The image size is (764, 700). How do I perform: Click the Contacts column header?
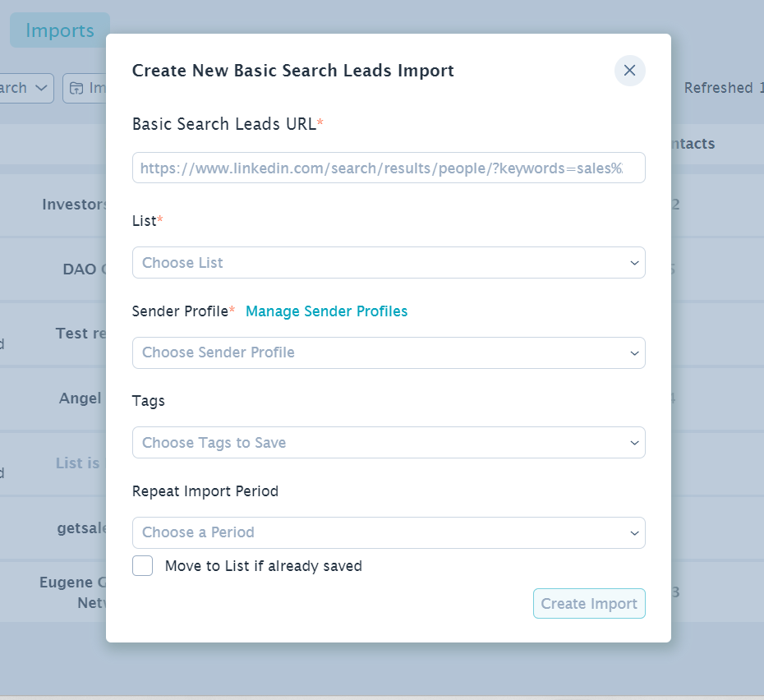(693, 144)
